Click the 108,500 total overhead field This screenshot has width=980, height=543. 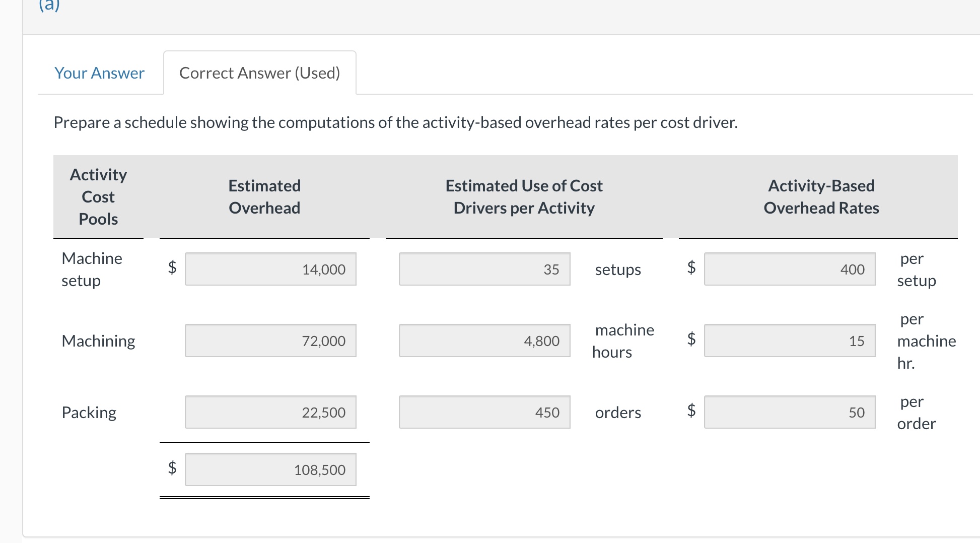click(270, 469)
